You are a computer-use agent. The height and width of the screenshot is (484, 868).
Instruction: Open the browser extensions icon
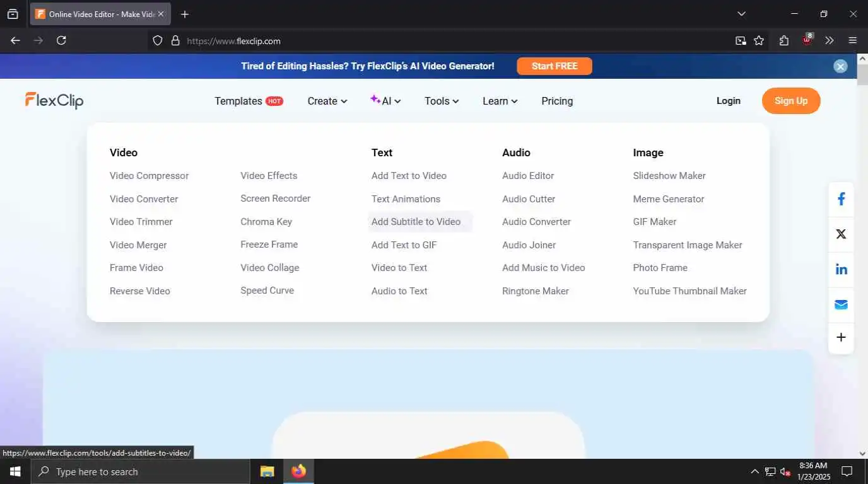(x=784, y=40)
